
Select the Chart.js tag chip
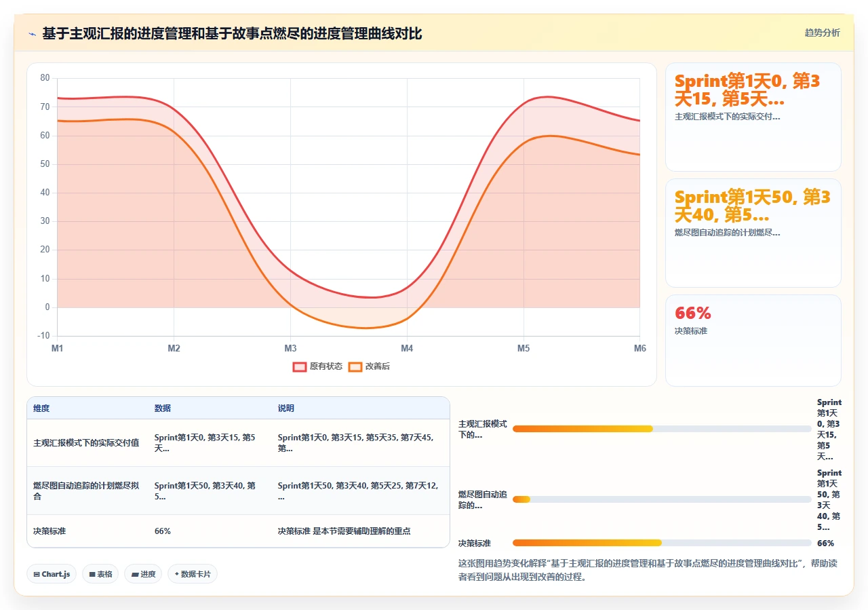pos(52,574)
